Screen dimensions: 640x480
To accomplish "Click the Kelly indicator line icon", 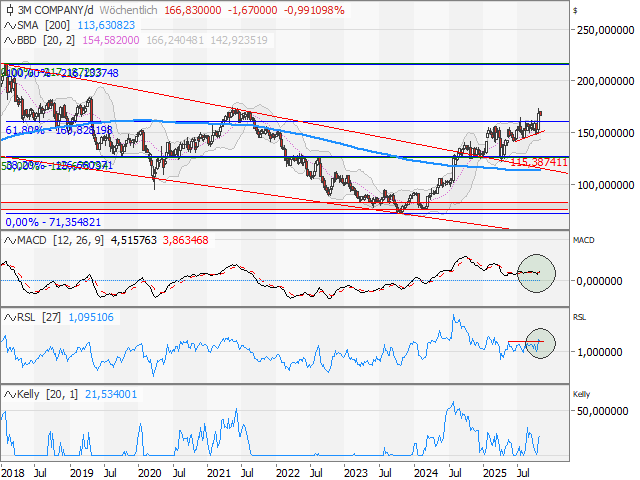I will coord(10,395).
